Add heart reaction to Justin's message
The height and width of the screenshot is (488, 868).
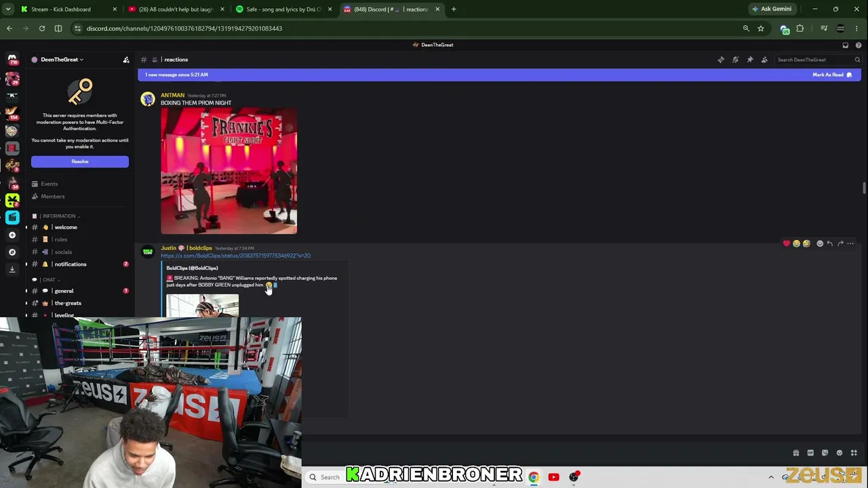pyautogui.click(x=787, y=243)
